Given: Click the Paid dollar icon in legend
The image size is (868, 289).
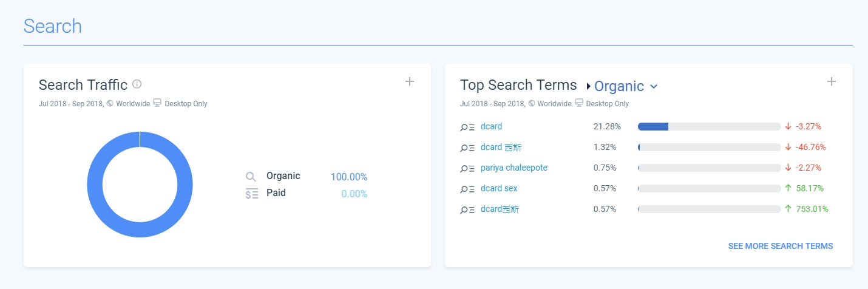Looking at the screenshot, I should point(251,194).
